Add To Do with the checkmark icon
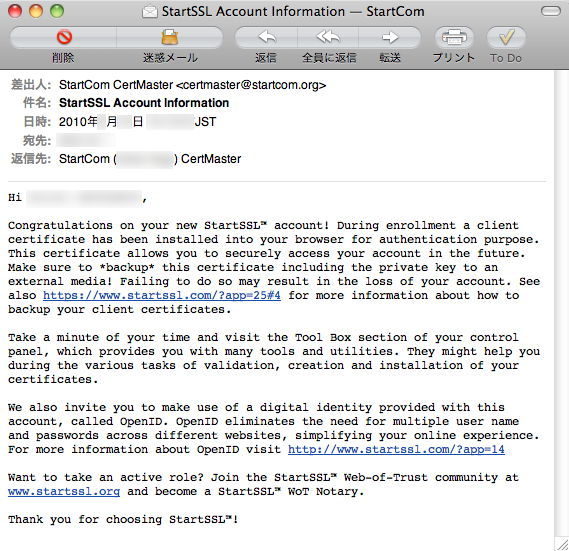 click(x=506, y=37)
